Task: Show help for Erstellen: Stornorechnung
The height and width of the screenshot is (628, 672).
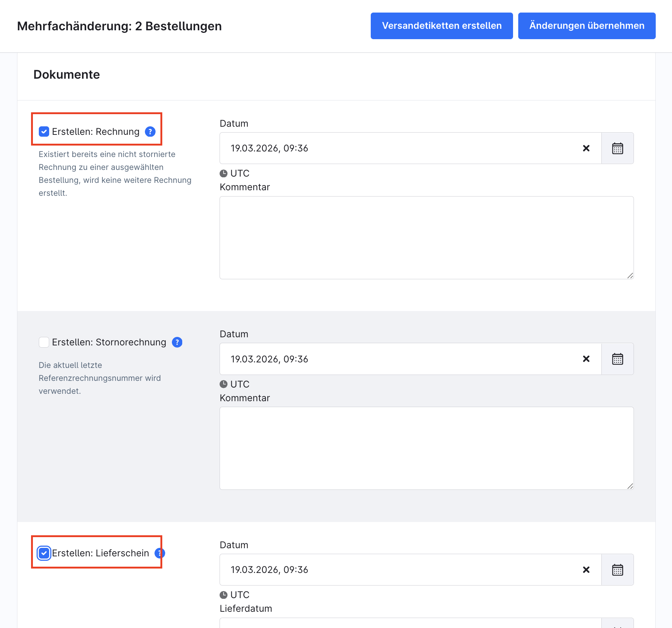Action: (x=177, y=342)
